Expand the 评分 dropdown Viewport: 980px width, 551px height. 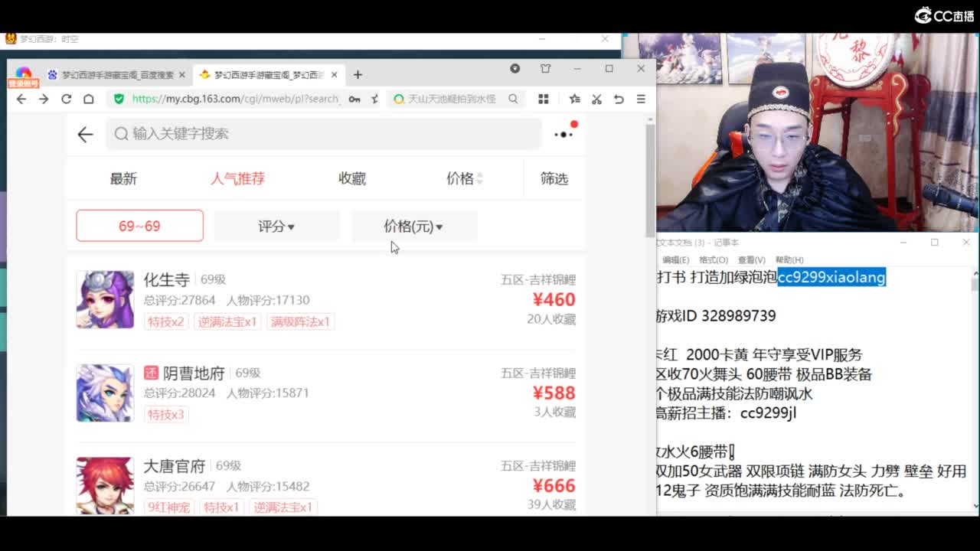276,226
